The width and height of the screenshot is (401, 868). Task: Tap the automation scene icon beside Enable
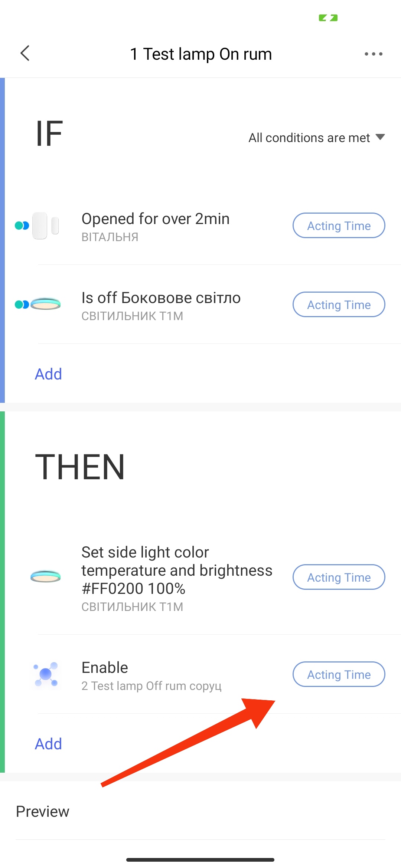point(45,674)
